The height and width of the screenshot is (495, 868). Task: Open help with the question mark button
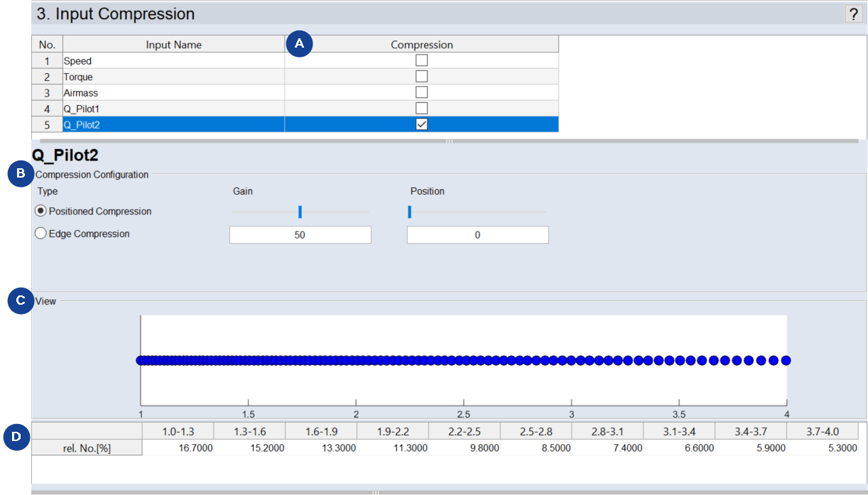coord(853,14)
